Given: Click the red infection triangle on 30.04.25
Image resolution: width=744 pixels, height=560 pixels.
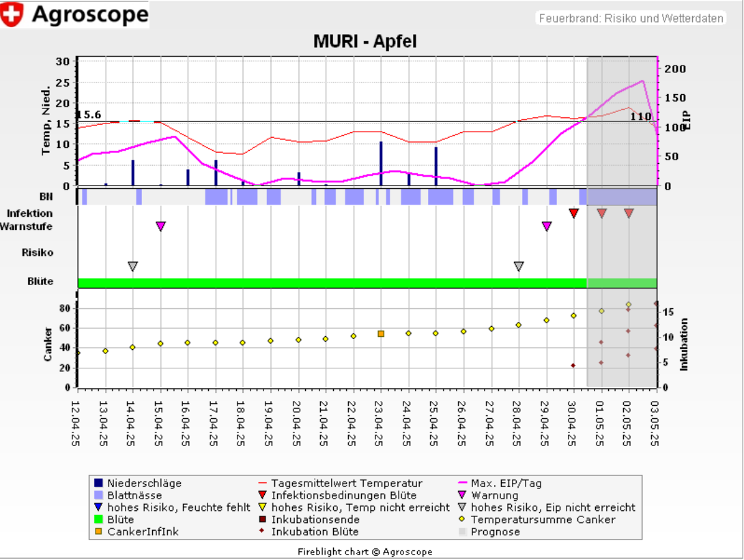Looking at the screenshot, I should [x=574, y=213].
